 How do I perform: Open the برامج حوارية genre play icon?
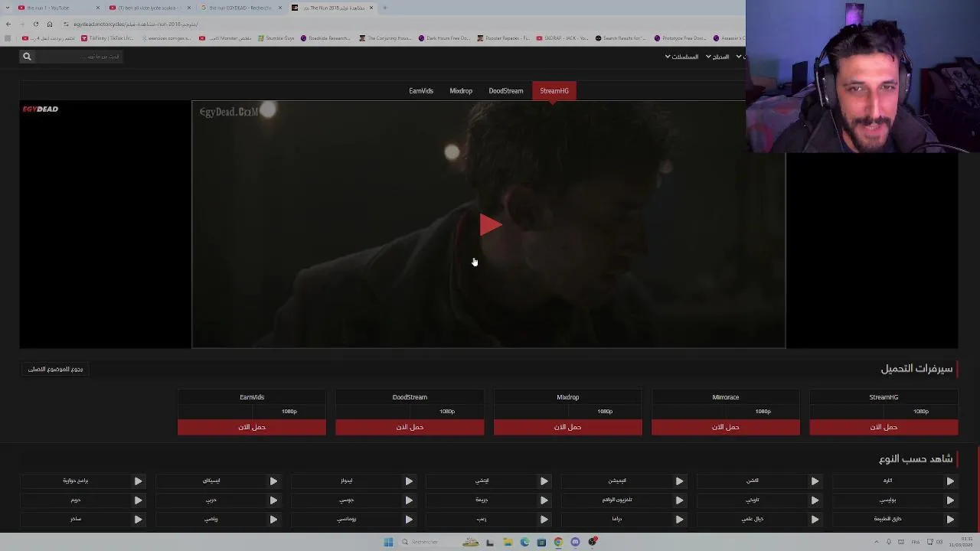pos(138,481)
